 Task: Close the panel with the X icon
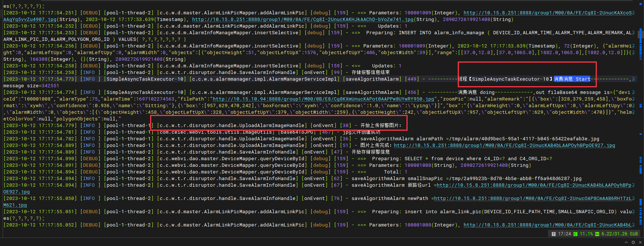[x=640, y=242]
